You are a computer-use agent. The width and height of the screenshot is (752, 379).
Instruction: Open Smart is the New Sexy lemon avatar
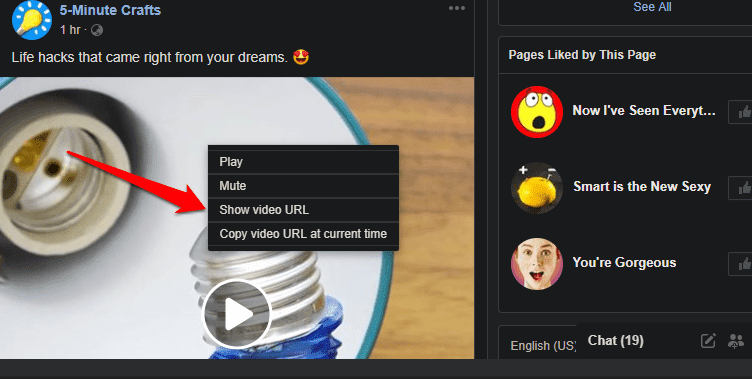coord(537,188)
